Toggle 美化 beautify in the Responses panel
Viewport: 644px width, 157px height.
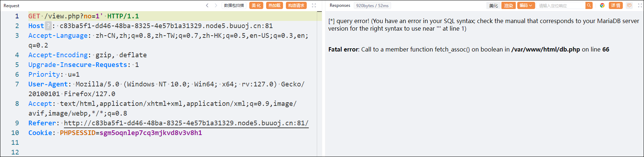[x=494, y=5]
